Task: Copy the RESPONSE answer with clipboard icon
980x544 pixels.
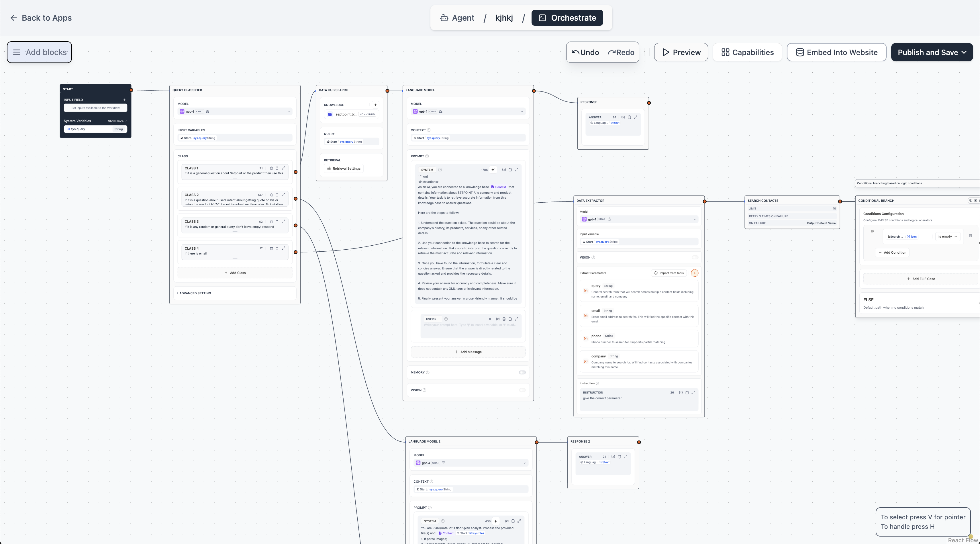Action: coord(629,117)
